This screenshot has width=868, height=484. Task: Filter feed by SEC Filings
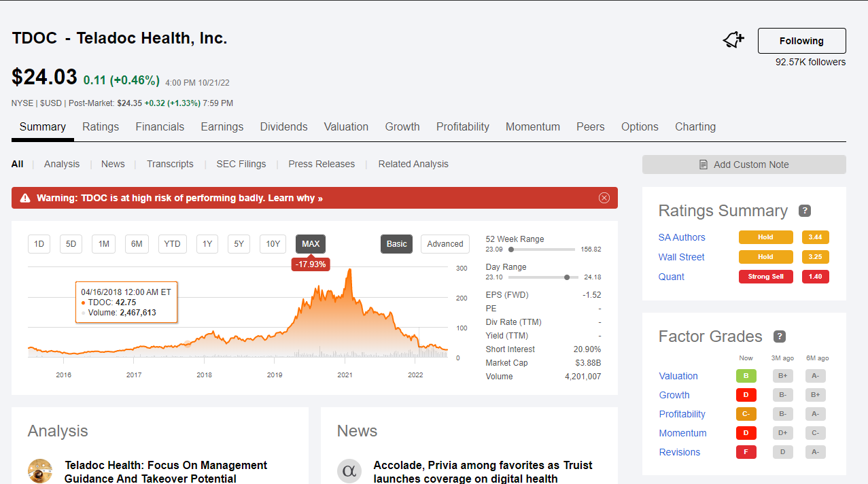click(x=241, y=164)
